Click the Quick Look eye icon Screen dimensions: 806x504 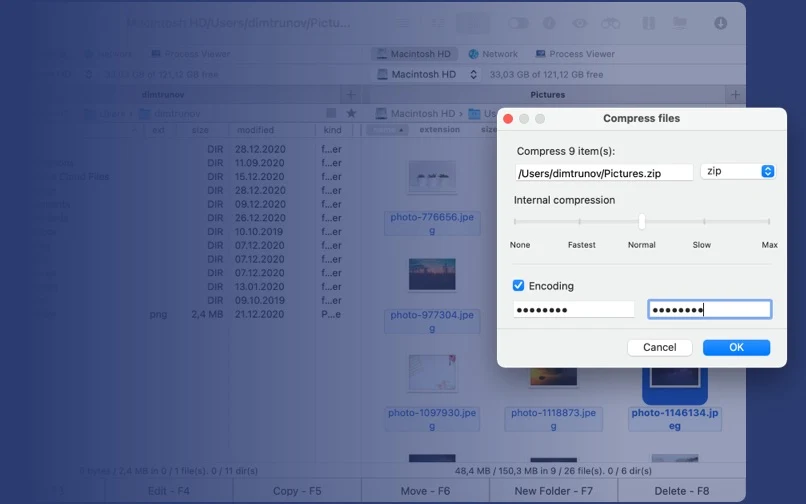580,23
